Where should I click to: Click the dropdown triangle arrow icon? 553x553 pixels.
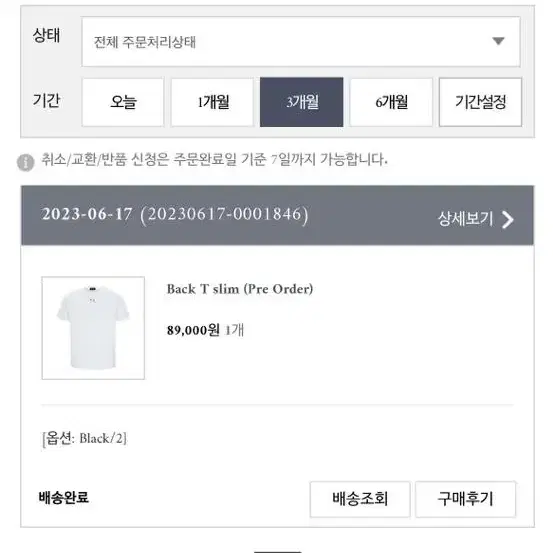click(498, 41)
